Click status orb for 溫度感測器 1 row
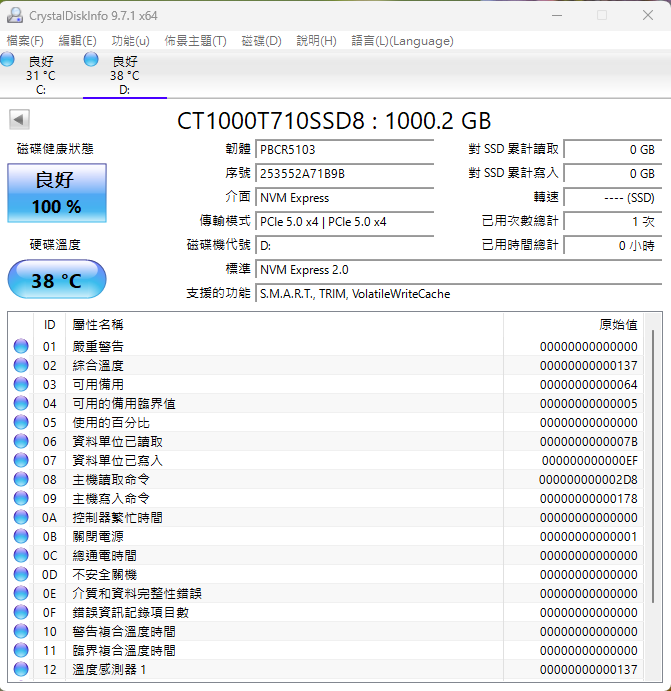The height and width of the screenshot is (691, 671). [21, 669]
